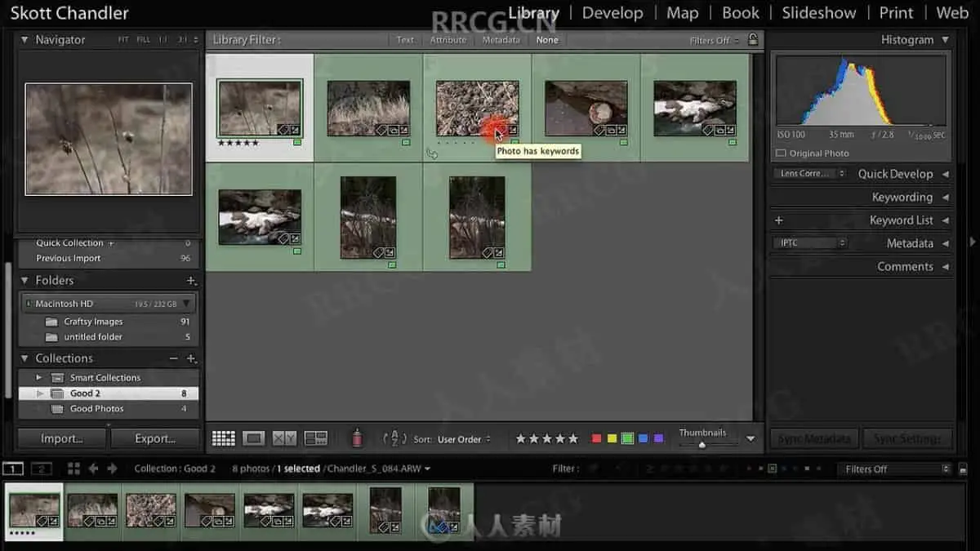Switch to Grid view
Image resolution: width=980 pixels, height=551 pixels.
tap(223, 438)
